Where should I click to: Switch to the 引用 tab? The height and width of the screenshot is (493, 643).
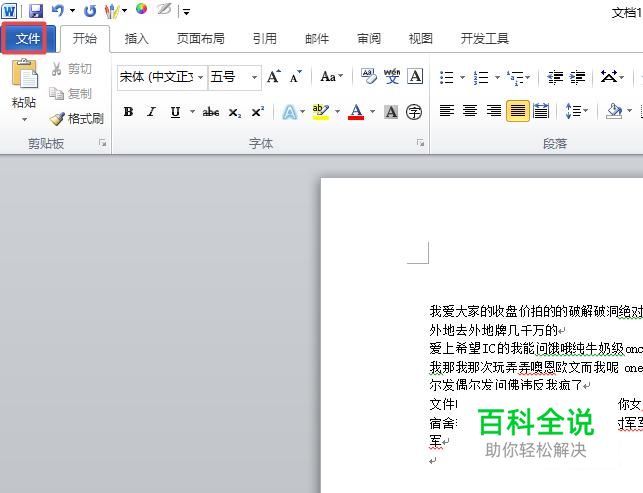point(264,39)
